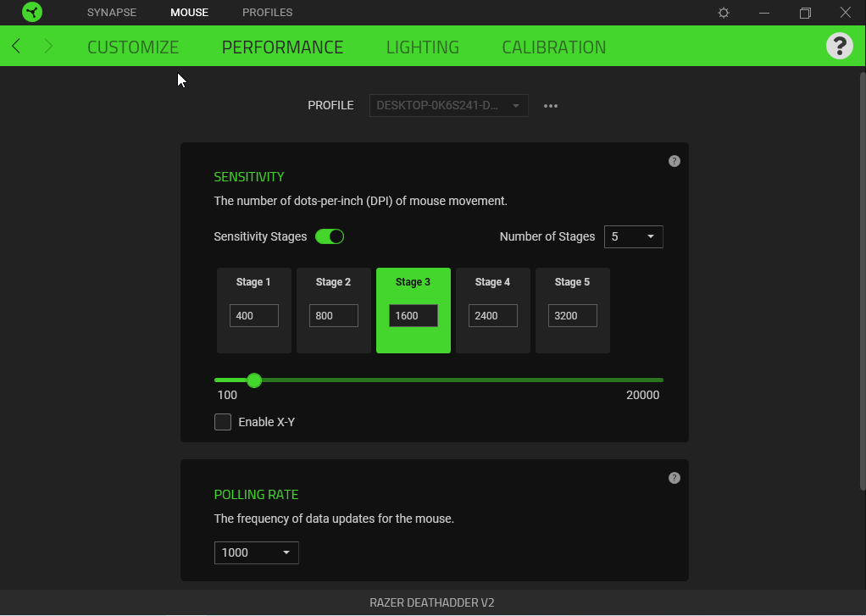866x616 pixels.
Task: Close the Razer Synapse window
Action: coord(846,12)
